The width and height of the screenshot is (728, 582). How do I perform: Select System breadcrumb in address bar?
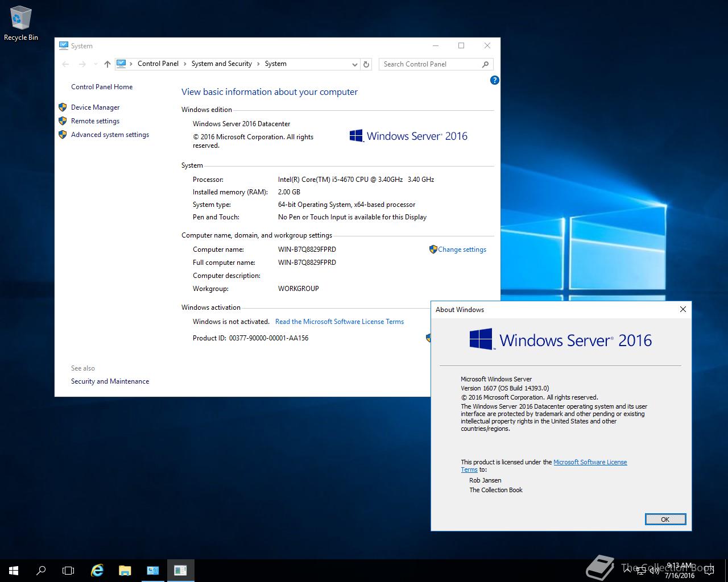pos(276,64)
